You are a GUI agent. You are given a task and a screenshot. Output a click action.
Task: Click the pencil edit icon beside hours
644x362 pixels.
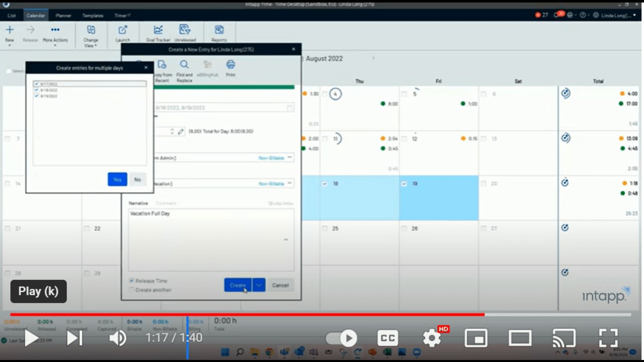[181, 131]
